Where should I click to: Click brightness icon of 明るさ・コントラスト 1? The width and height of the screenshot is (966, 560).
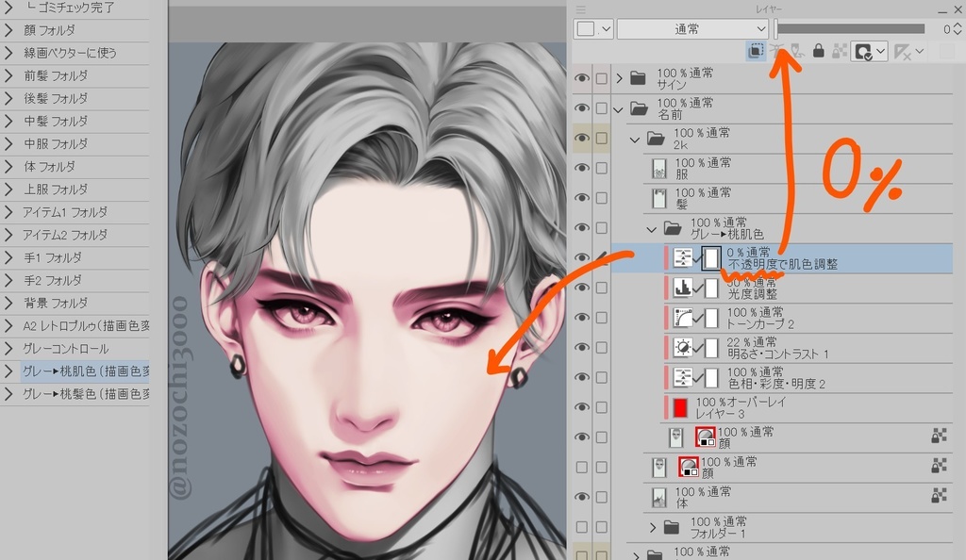click(x=682, y=348)
